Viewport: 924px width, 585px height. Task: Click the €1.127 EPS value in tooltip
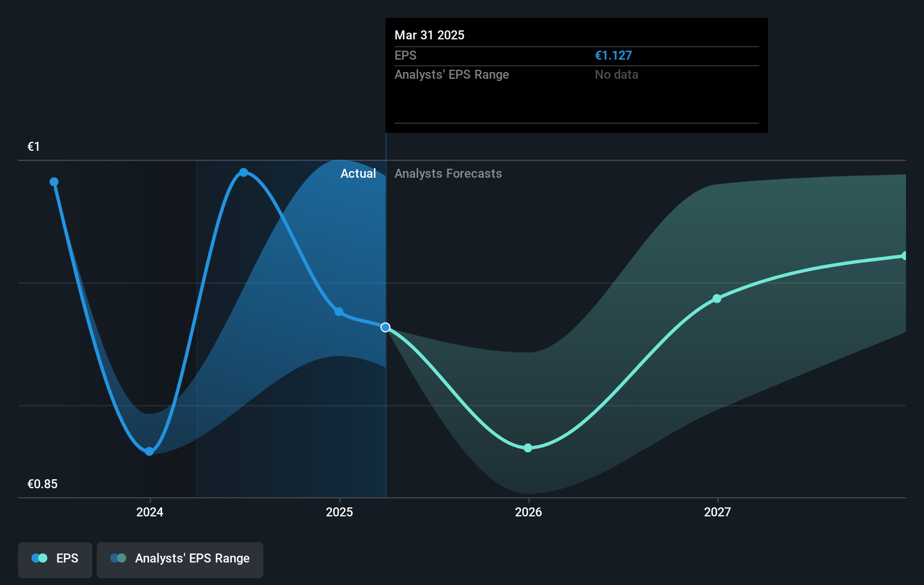(x=613, y=55)
